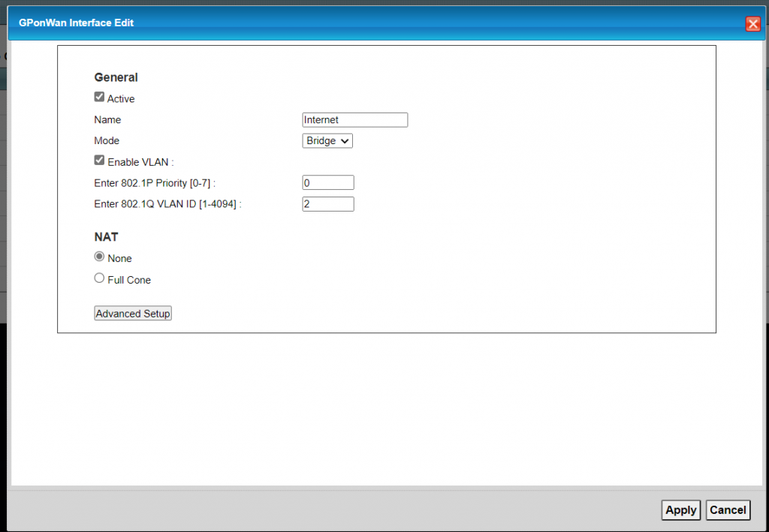Disable the Enable VLAN checkbox
The image size is (769, 532).
[99, 161]
